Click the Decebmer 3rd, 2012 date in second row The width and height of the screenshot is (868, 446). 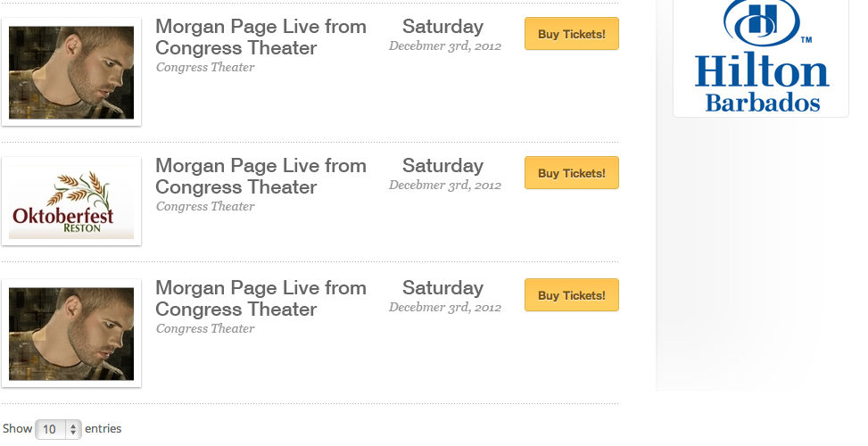(x=445, y=186)
